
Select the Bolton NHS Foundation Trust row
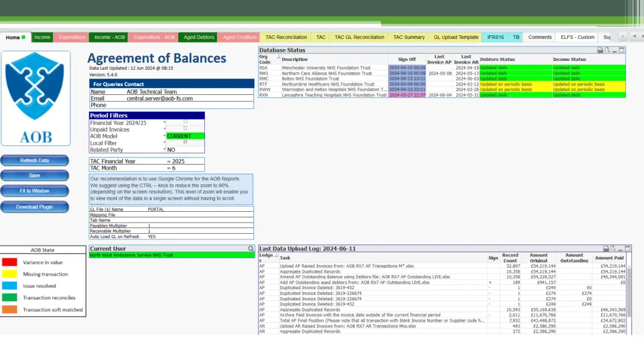pos(442,79)
